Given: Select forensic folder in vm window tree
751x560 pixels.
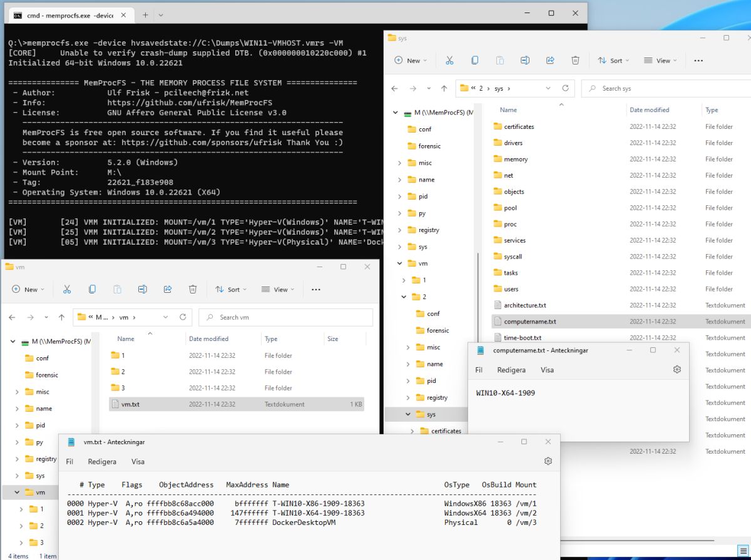Looking at the screenshot, I should click(x=47, y=375).
